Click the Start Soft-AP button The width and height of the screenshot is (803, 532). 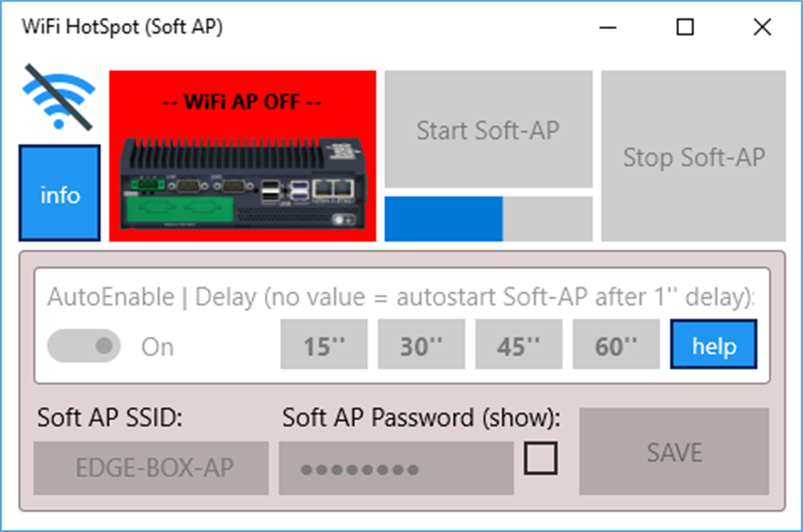pyautogui.click(x=488, y=130)
